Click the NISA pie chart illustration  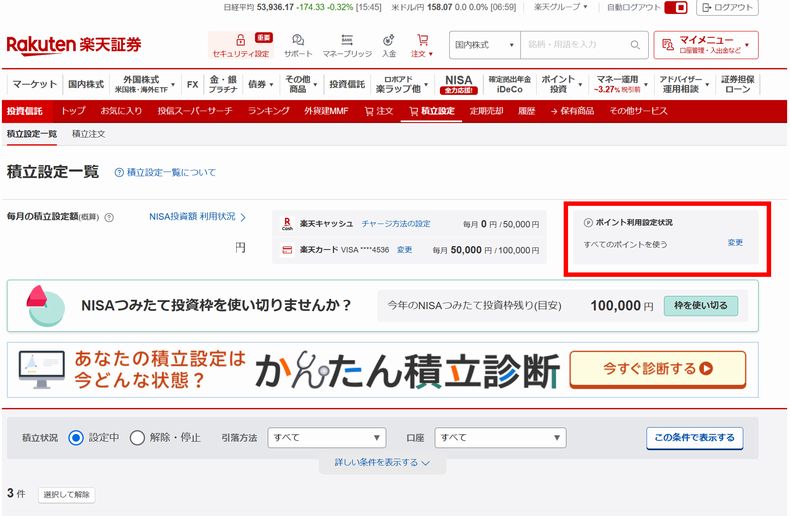[x=46, y=305]
